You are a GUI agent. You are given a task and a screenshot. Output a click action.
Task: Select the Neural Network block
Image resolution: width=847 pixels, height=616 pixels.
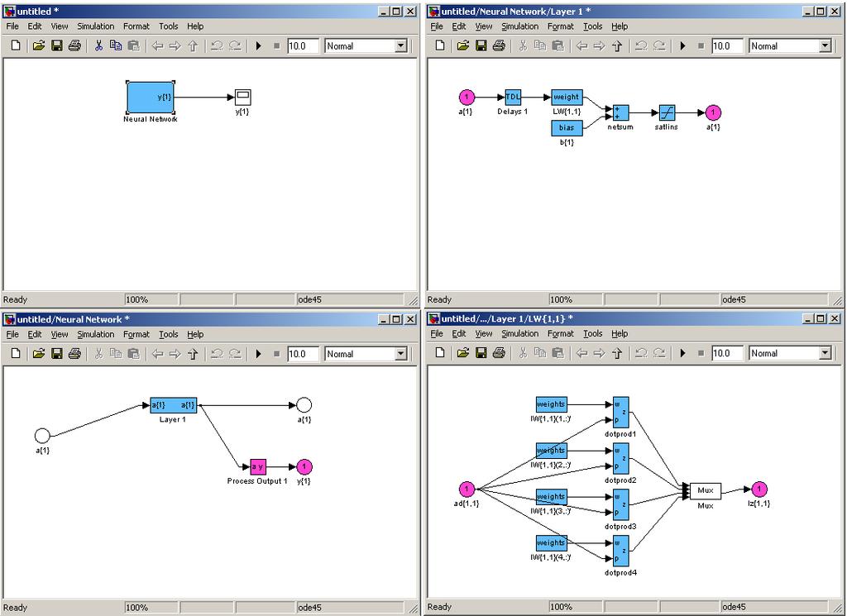pyautogui.click(x=151, y=98)
